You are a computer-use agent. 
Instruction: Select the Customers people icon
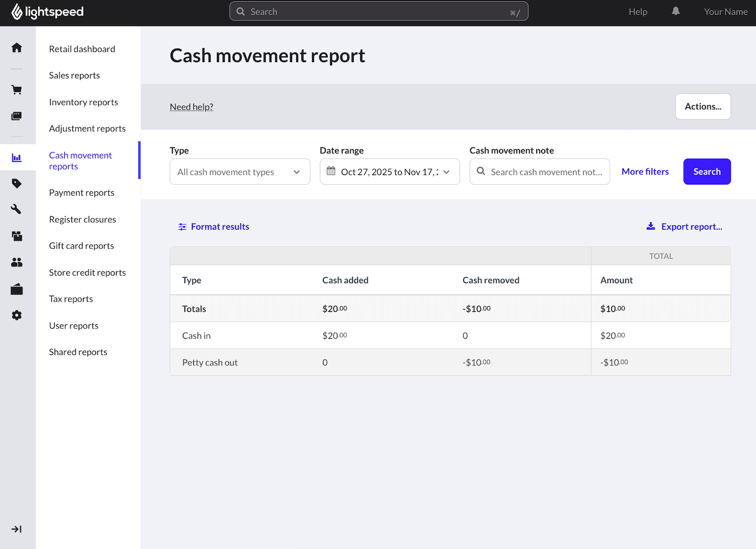click(x=17, y=262)
